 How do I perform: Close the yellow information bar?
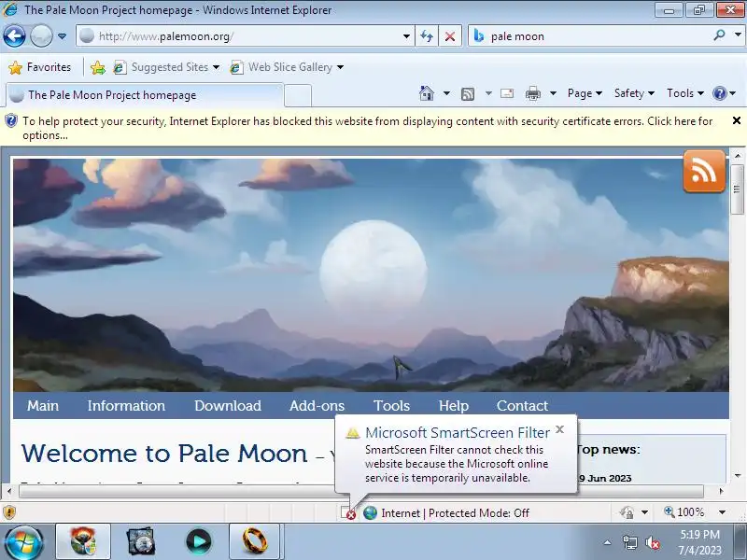click(736, 121)
